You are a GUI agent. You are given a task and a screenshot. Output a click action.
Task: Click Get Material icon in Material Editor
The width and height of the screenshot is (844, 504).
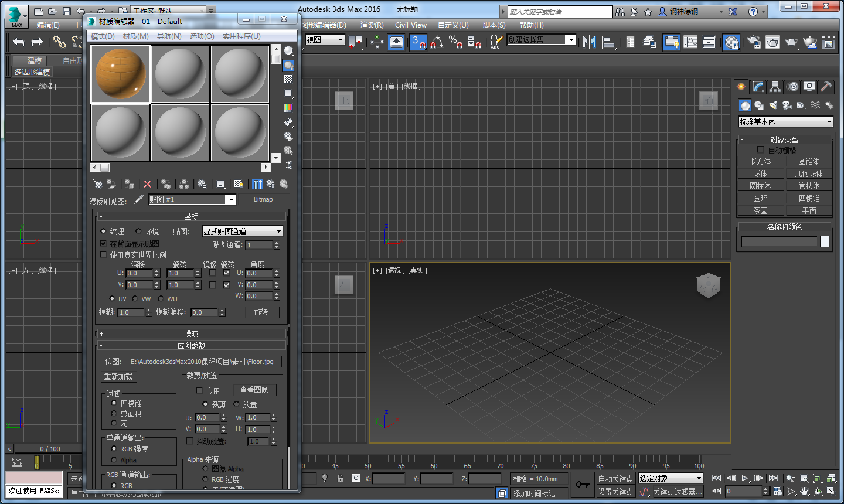click(x=97, y=184)
